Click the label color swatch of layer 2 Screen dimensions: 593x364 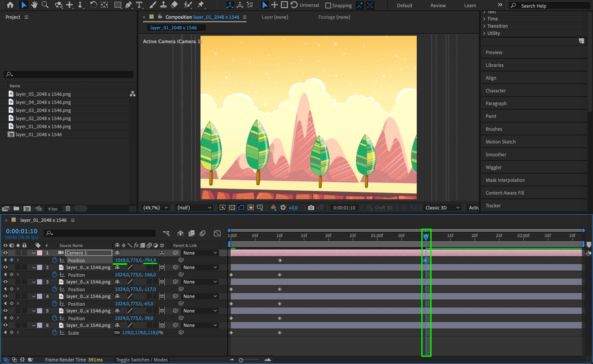click(x=40, y=267)
